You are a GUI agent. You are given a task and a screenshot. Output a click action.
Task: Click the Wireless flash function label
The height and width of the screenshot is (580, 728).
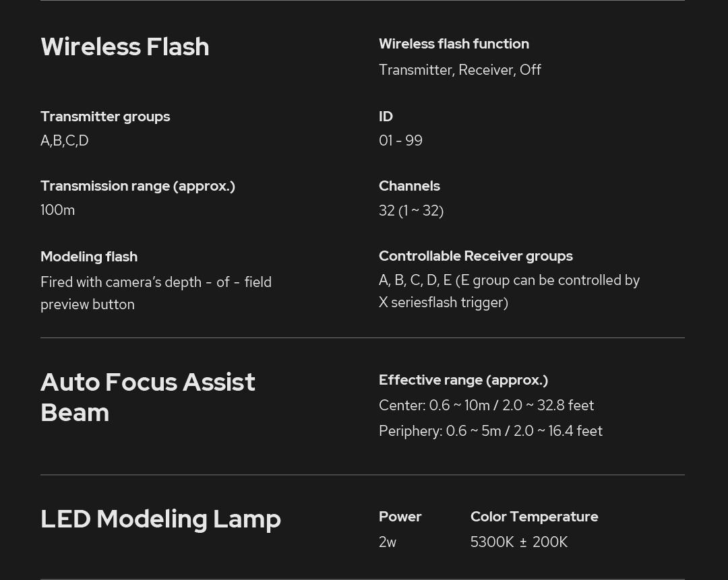454,44
